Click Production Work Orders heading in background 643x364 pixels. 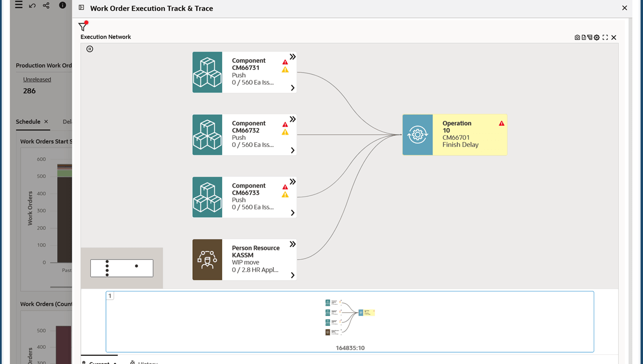coord(44,65)
